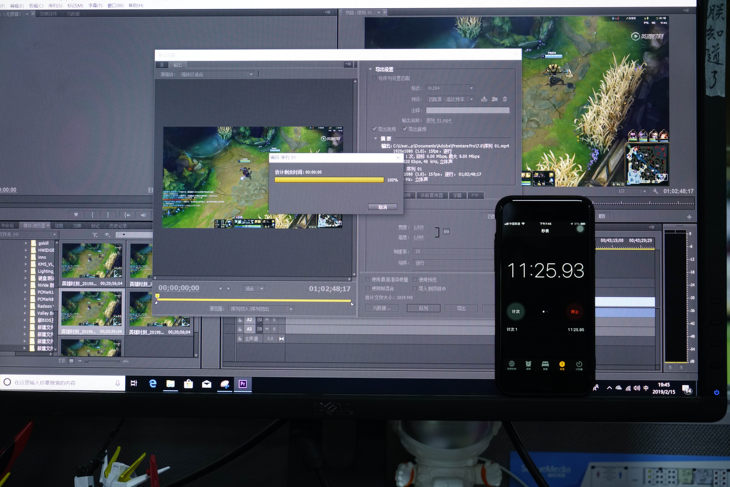The width and height of the screenshot is (730, 487).
Task: Enable the Import Into Project checkbox
Action: point(415,289)
